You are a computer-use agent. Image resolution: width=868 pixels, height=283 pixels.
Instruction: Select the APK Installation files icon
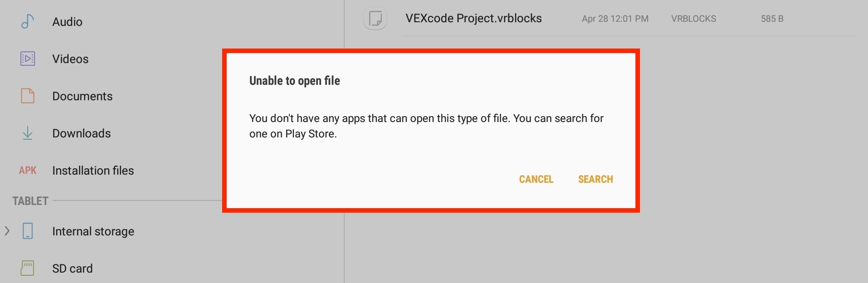tap(27, 170)
